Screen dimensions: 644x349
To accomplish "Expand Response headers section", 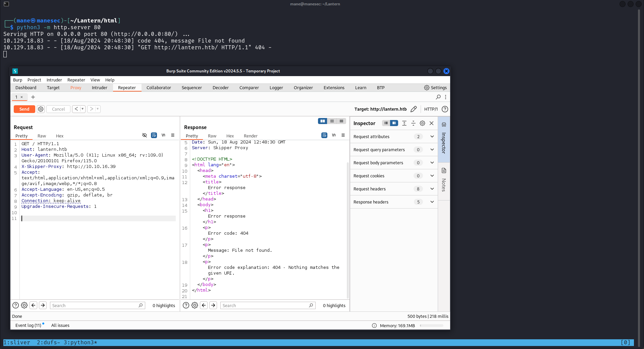I will click(394, 202).
